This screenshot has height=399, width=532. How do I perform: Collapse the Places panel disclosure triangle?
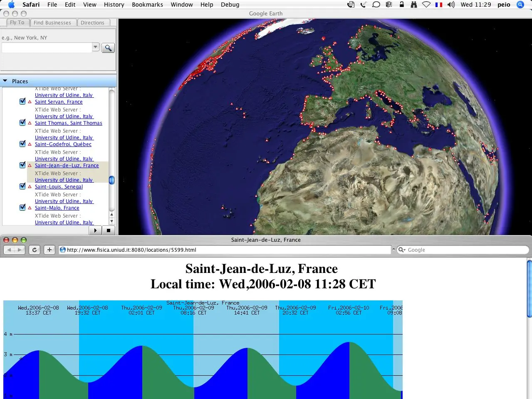tap(5, 81)
